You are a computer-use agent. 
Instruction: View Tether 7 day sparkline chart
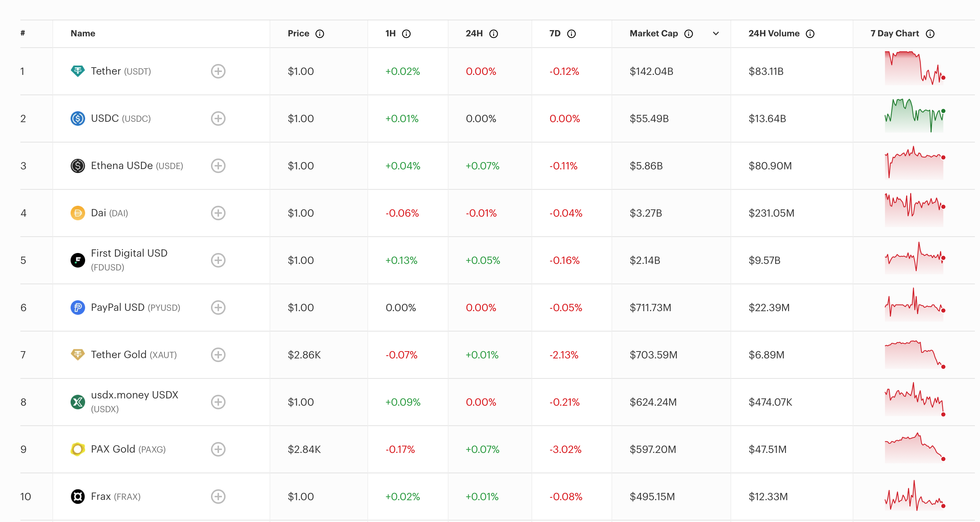tap(915, 68)
